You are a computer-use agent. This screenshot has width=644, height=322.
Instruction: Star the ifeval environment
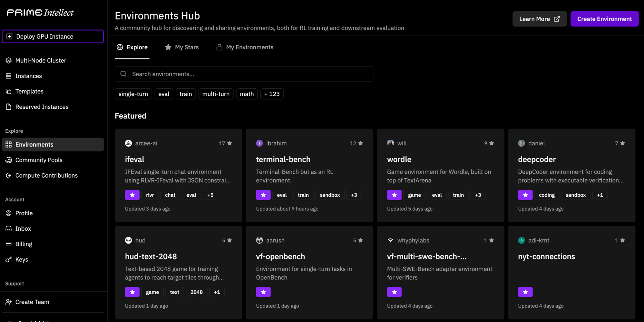[132, 195]
